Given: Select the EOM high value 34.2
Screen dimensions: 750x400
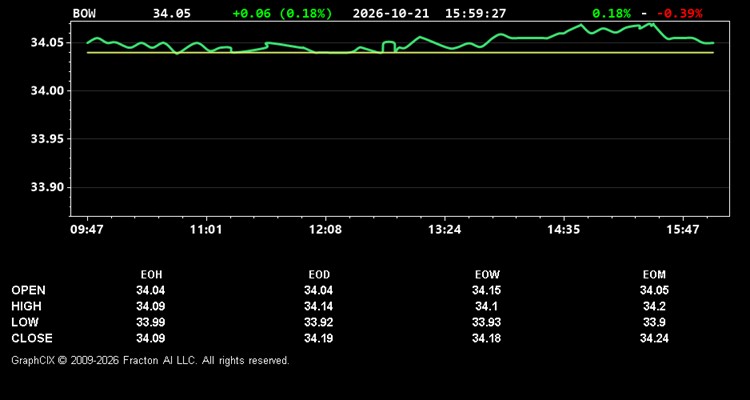Looking at the screenshot, I should 654,306.
